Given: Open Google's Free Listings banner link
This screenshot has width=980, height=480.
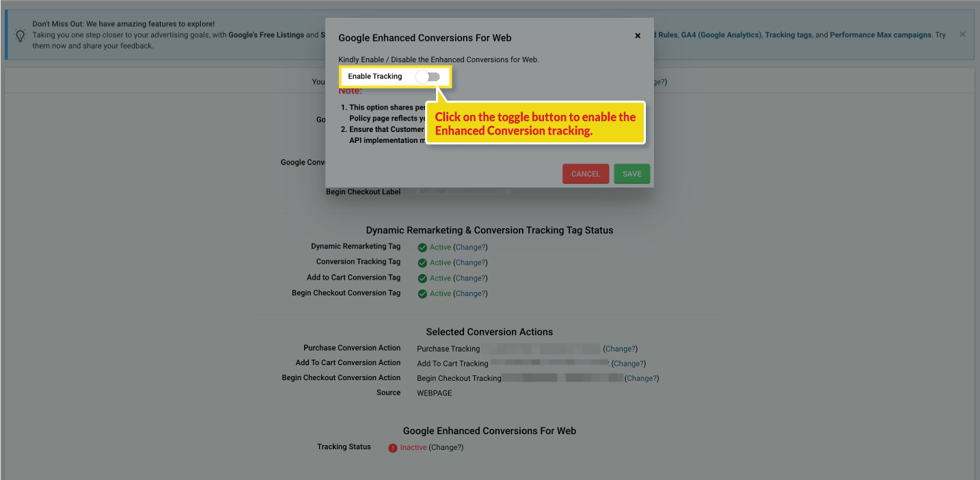Looking at the screenshot, I should 267,35.
